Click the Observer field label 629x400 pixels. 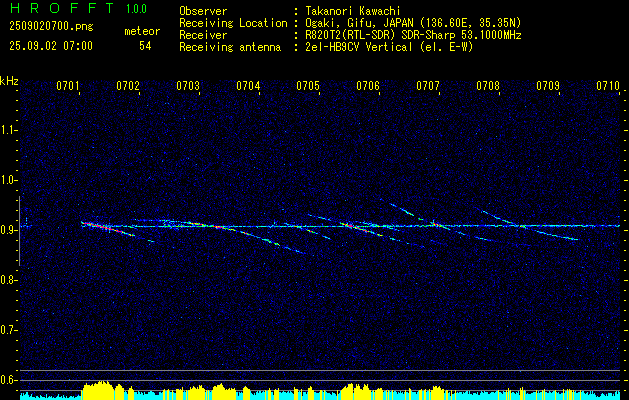pos(203,11)
